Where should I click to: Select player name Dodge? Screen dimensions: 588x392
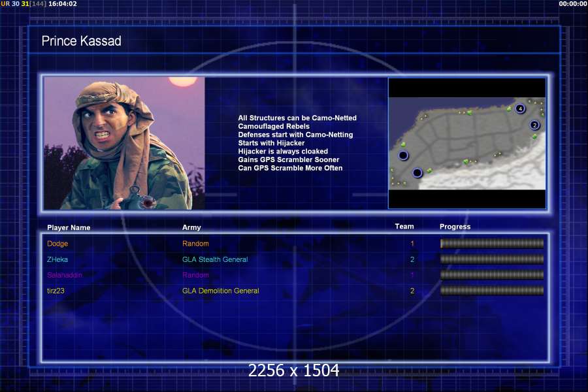(57, 244)
